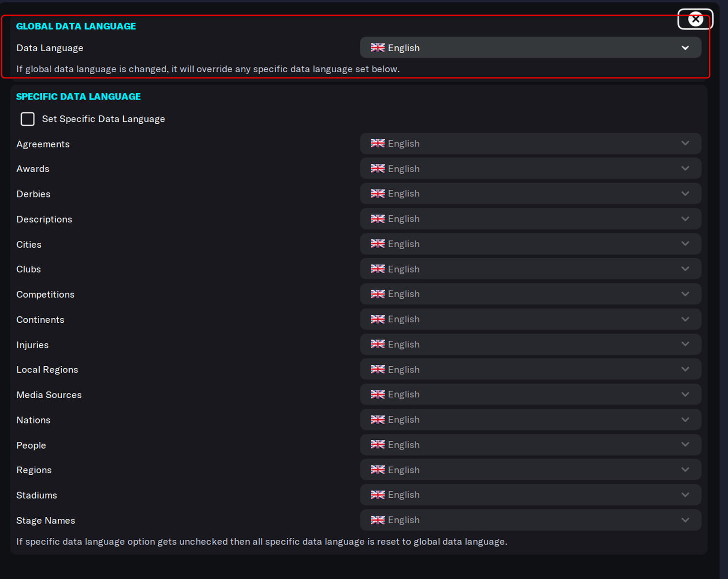Click UK flag icon in Regions row

pyautogui.click(x=378, y=470)
